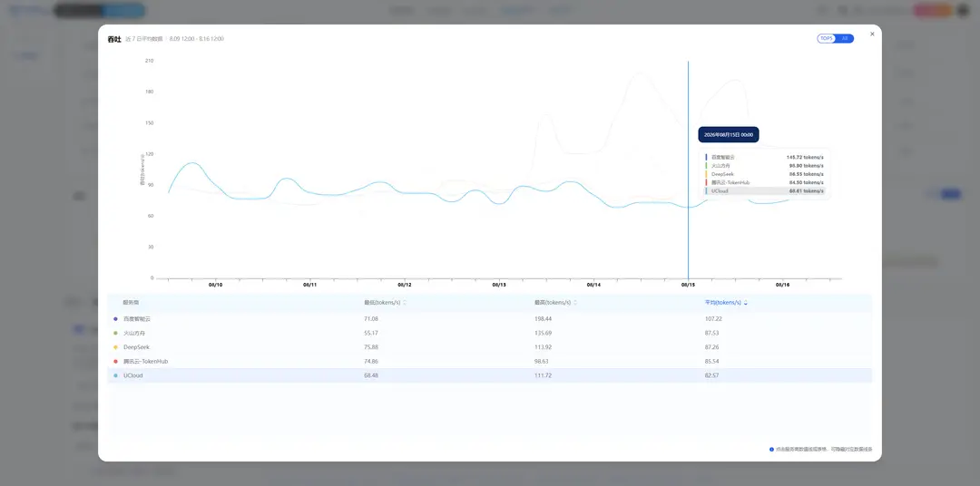Click 腾讯云-TokenHub lowest value 74.86
Screen dimensions: 980x486
(x=371, y=361)
